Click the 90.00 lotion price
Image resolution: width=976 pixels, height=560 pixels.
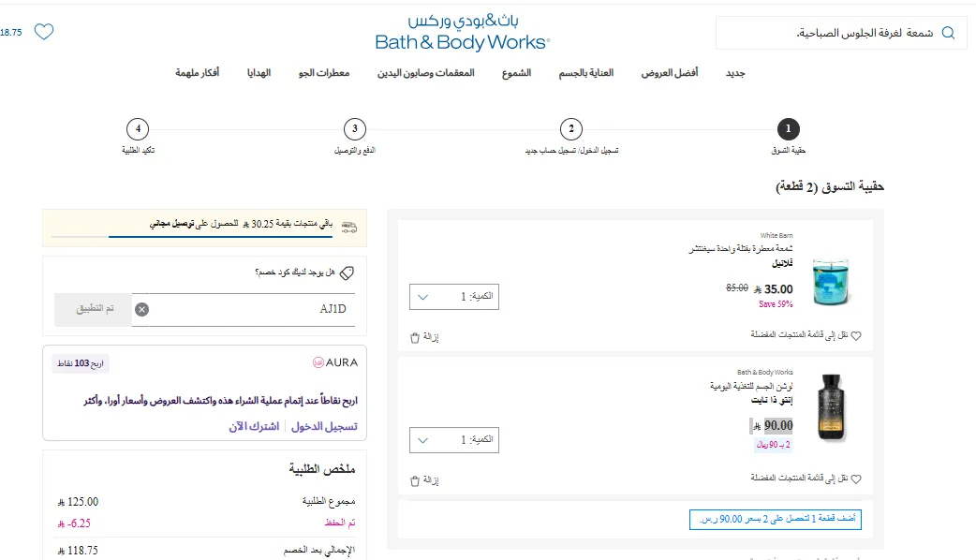[x=772, y=425]
